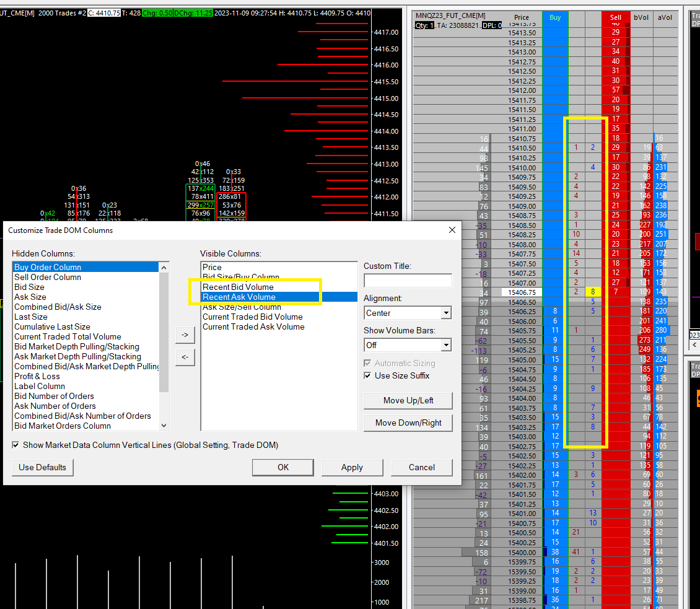
Task: Select Profit & Loss in Hidden Columns
Action: click(37, 376)
